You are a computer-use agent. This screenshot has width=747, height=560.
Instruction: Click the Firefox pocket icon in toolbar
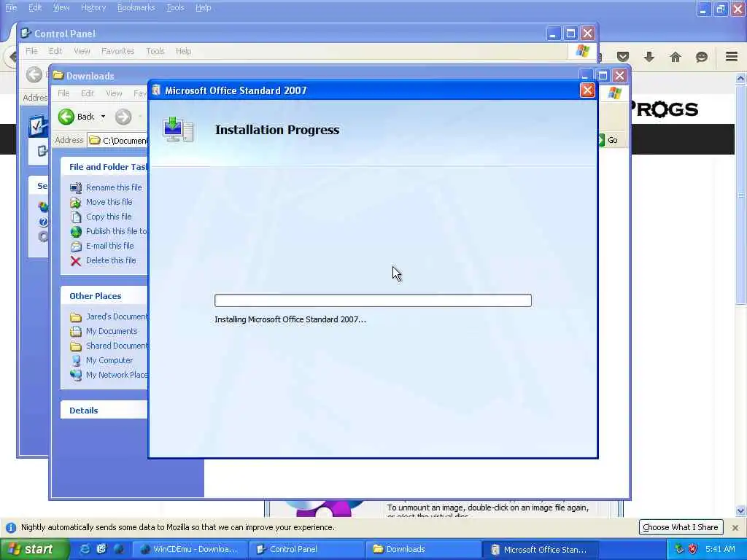click(623, 57)
